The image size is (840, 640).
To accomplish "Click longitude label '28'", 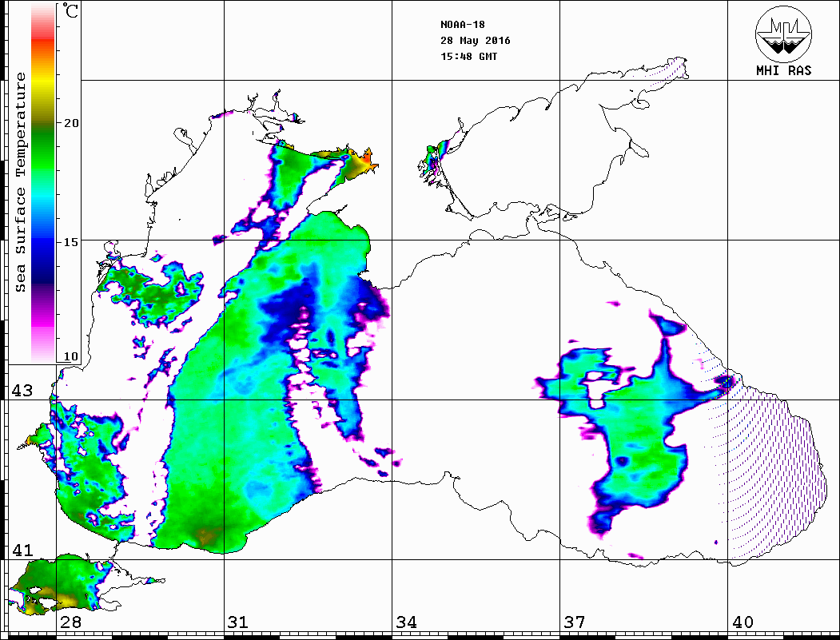I will point(70,622).
